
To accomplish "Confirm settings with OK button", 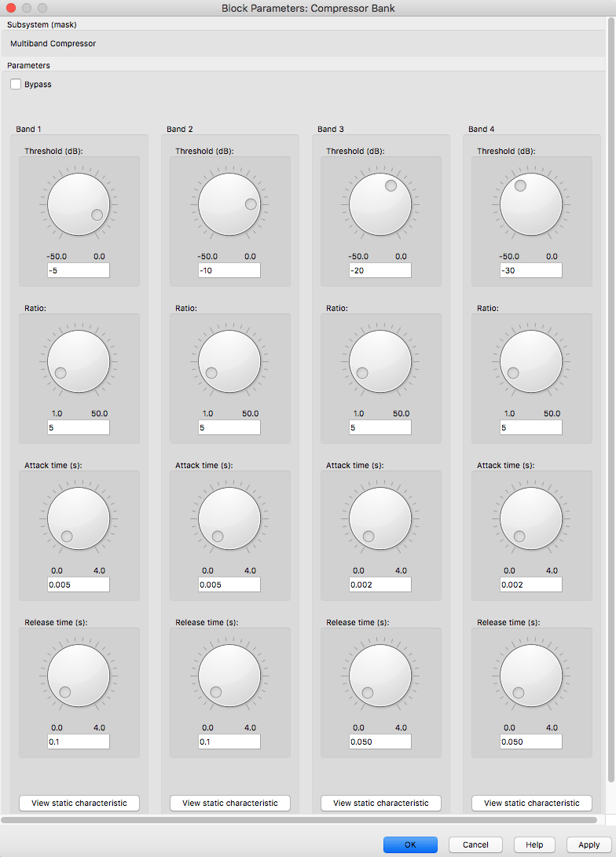I will coord(410,844).
